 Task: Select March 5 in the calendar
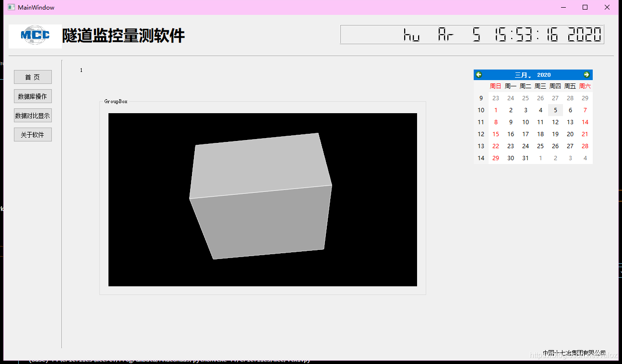[555, 110]
